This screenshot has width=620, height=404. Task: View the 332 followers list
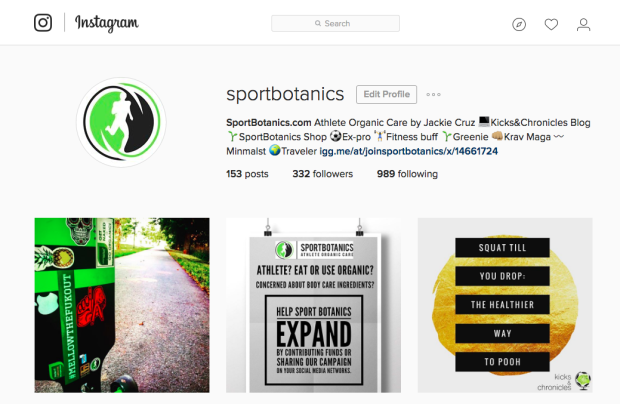(x=323, y=174)
